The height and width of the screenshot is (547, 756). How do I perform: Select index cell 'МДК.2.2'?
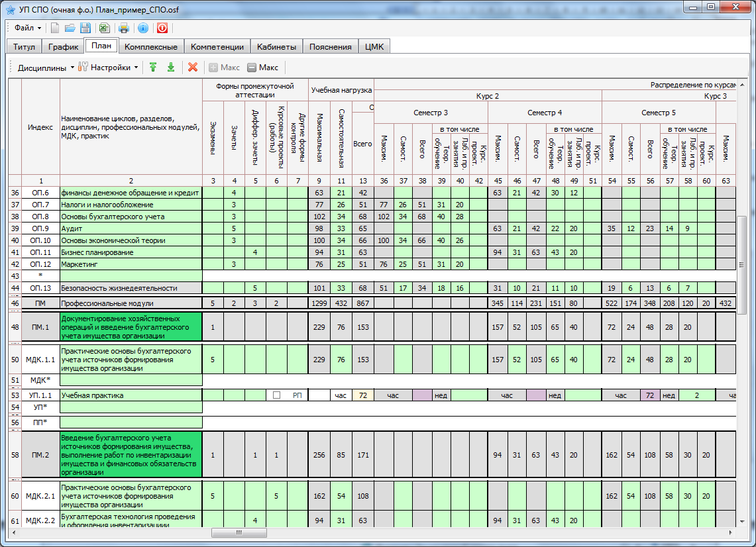(40, 521)
